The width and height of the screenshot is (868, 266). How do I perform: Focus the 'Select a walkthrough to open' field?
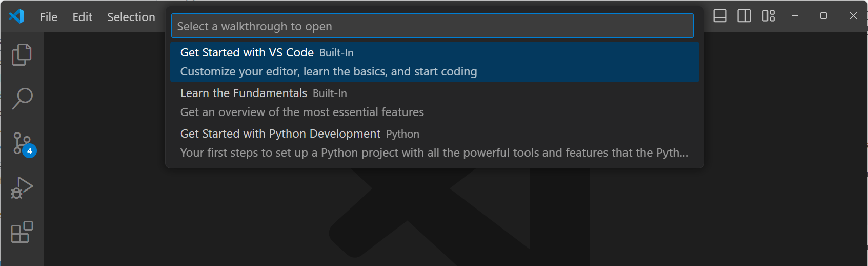pos(432,26)
